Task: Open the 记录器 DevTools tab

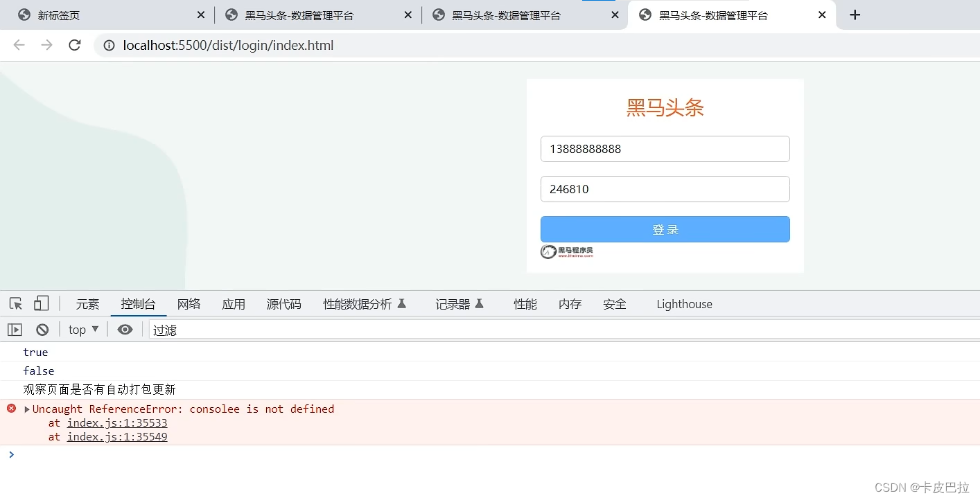Action: 453,304
